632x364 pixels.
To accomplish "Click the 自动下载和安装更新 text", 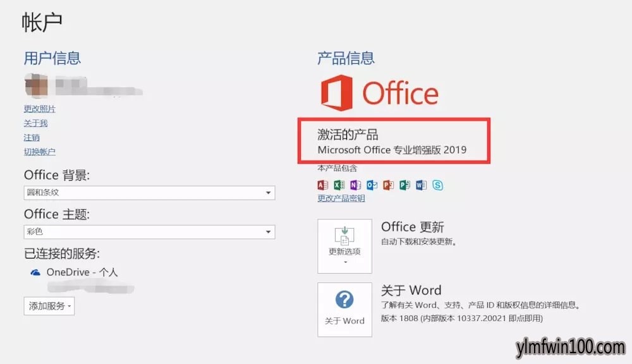I will click(419, 242).
